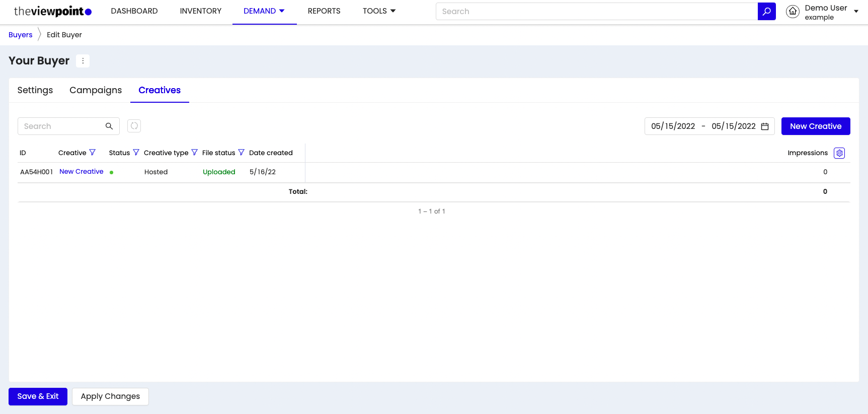
Task: Click the magnifier in the creatives search box
Action: [109, 126]
